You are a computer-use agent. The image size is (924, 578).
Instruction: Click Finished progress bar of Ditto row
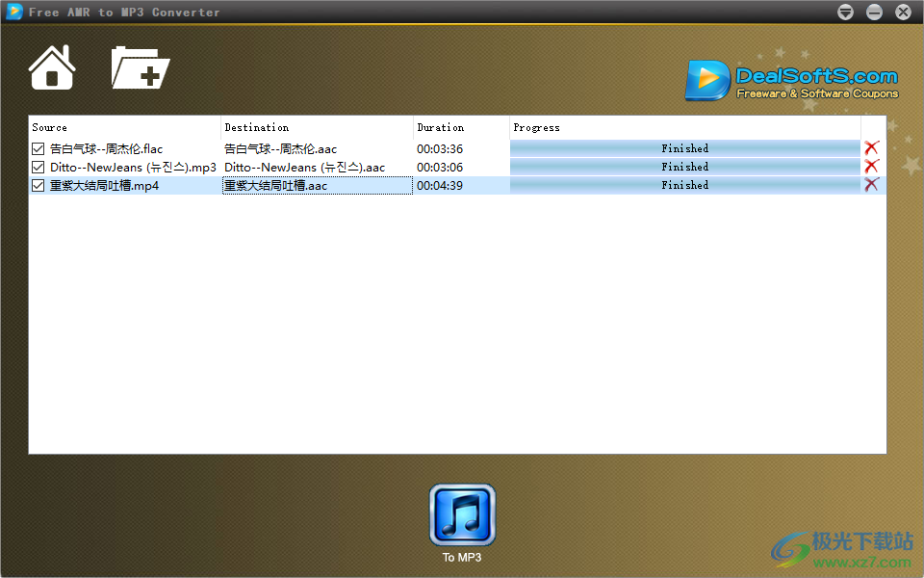coord(684,167)
